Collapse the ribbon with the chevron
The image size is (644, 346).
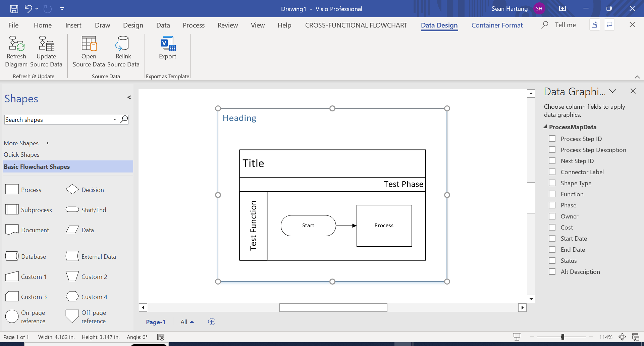coord(637,77)
